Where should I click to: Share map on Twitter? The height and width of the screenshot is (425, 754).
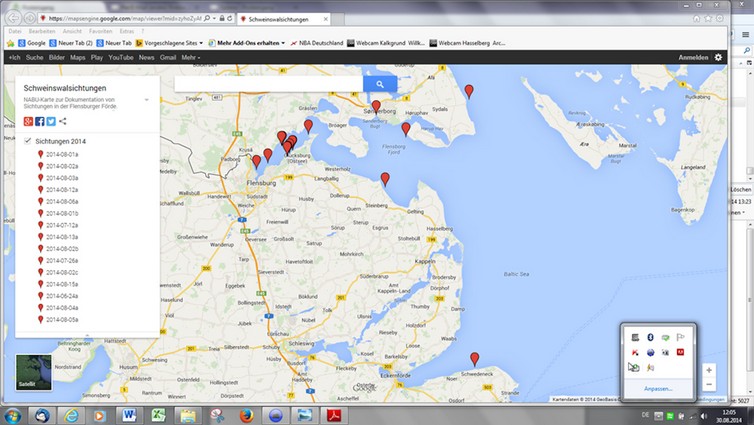51,121
